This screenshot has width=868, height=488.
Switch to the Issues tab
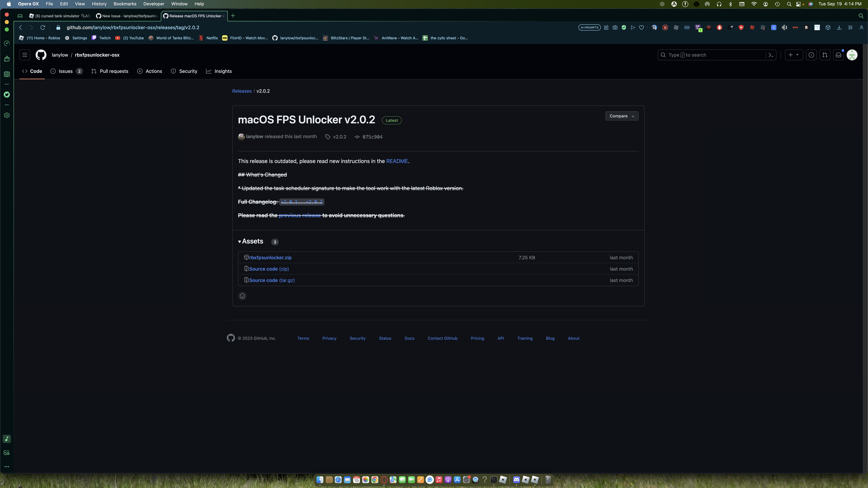[66, 71]
